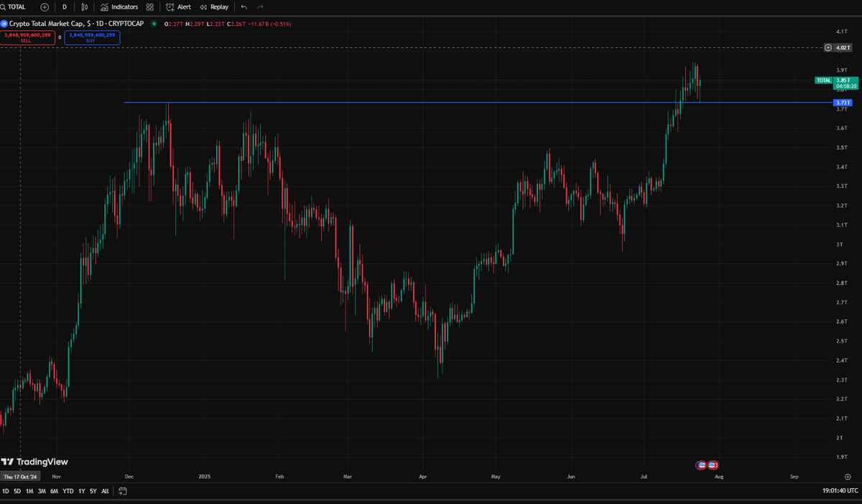Open the go-to-date calendar icon
This screenshot has height=504, width=862.
(x=123, y=491)
